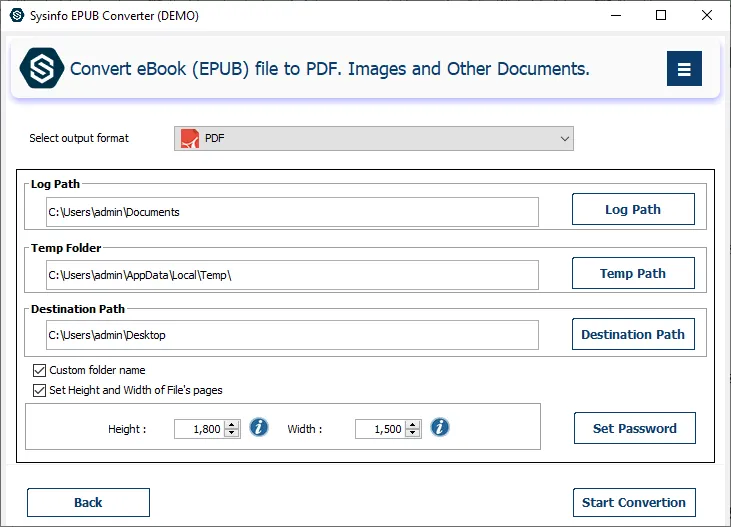Uncheck Set Height and Width checkbox
This screenshot has height=527, width=731.
pos(40,390)
